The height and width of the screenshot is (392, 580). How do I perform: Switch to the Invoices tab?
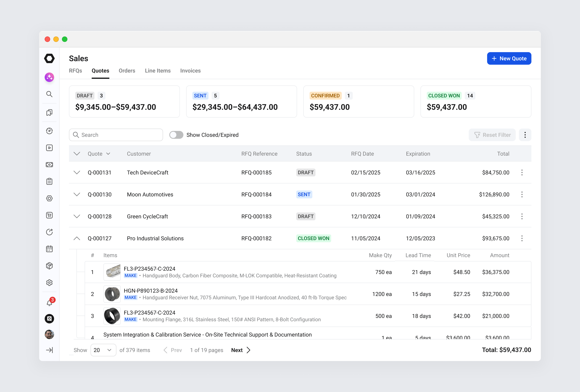(x=190, y=71)
